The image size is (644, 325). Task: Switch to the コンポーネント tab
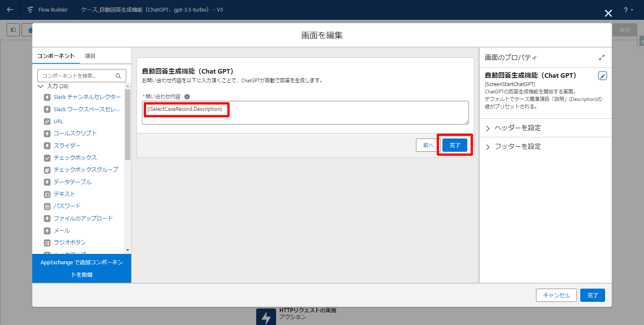[x=56, y=56]
